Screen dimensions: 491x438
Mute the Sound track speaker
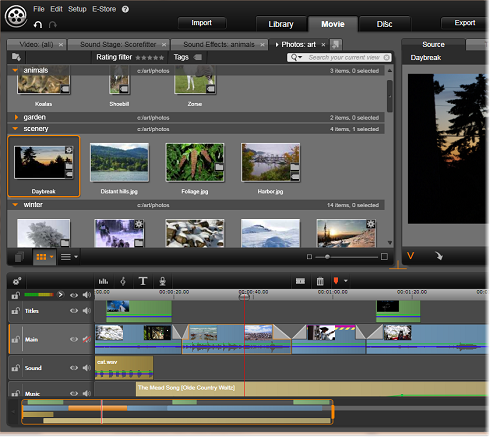[87, 368]
